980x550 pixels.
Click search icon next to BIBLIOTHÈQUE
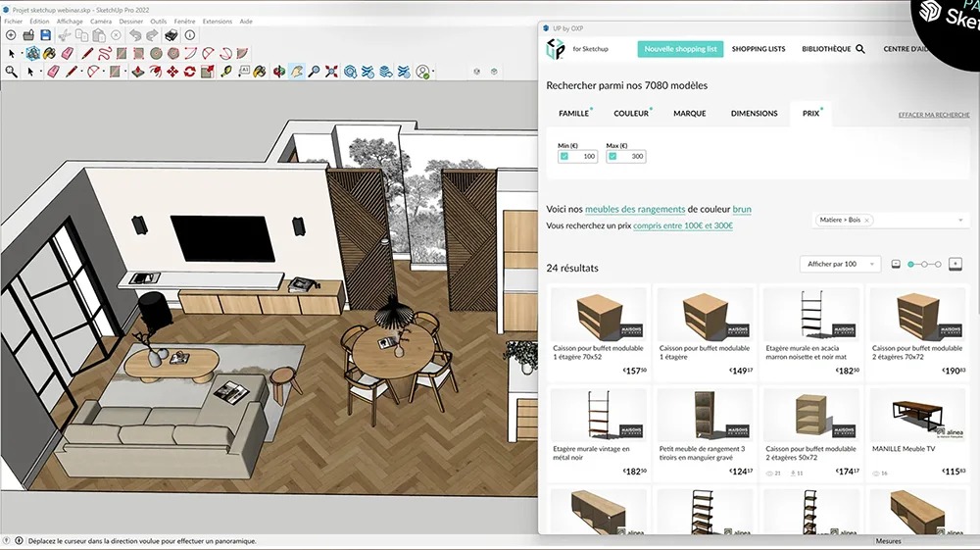860,49
